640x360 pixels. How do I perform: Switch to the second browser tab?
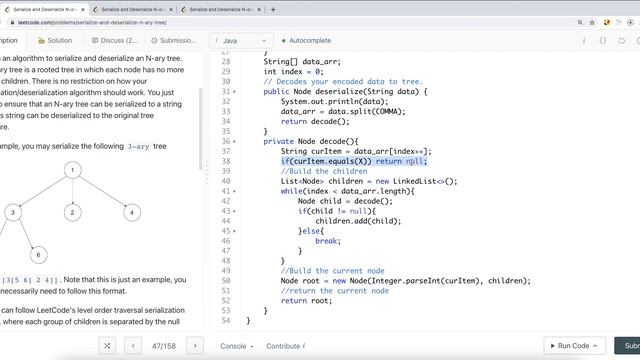tap(133, 9)
